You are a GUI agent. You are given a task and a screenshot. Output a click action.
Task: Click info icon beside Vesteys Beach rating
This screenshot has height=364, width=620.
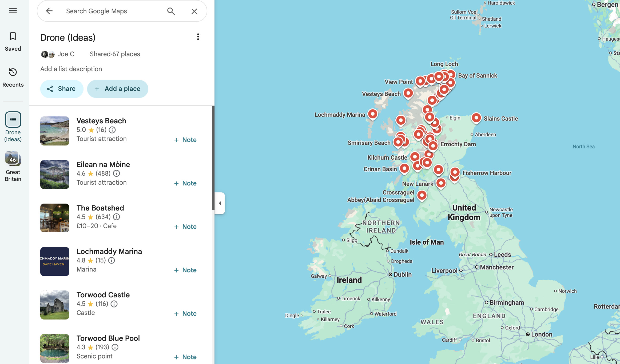[x=112, y=130]
